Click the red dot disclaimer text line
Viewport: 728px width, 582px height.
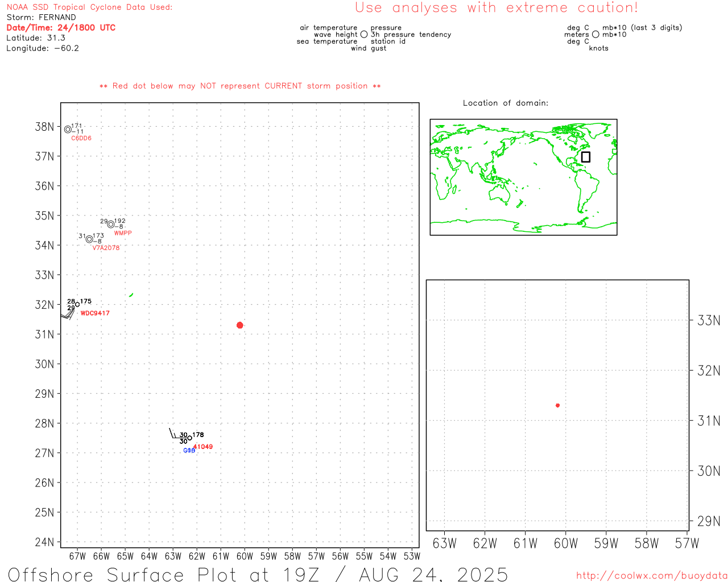pyautogui.click(x=240, y=86)
